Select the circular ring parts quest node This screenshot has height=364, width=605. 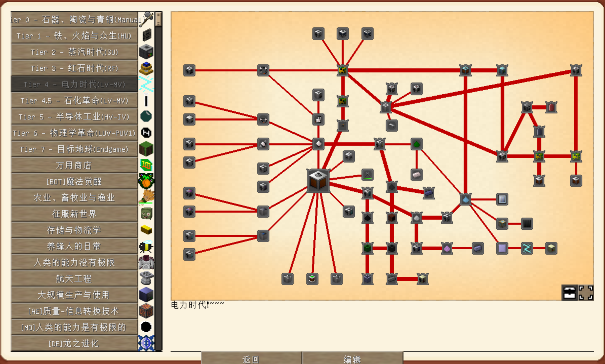tap(263, 70)
